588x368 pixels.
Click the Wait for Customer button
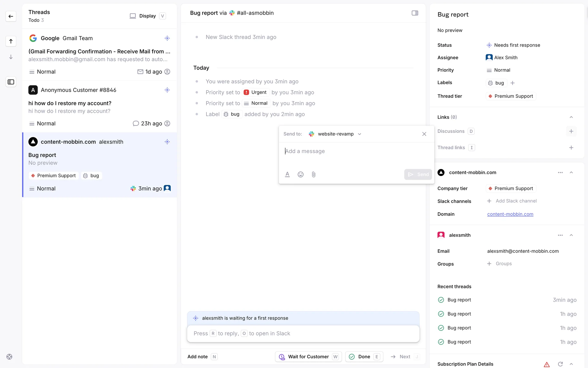point(308,357)
